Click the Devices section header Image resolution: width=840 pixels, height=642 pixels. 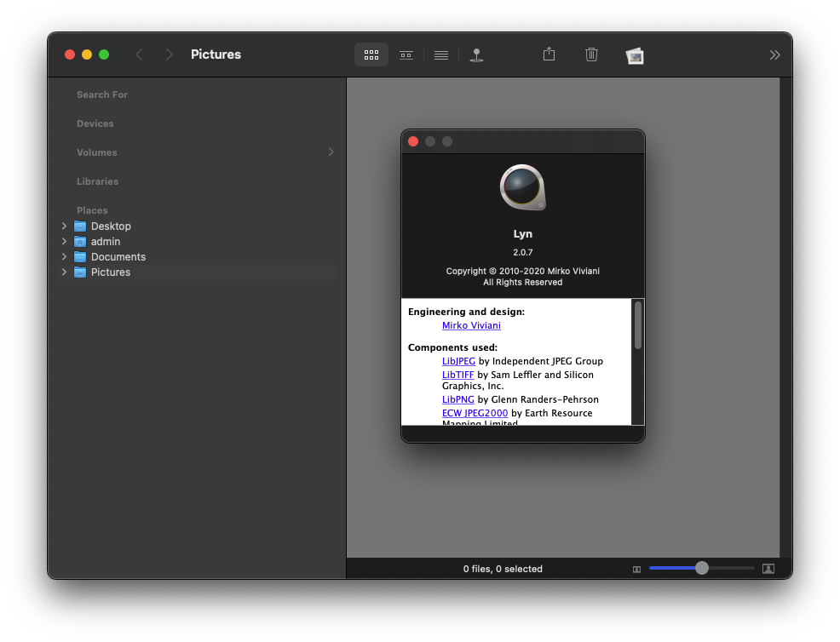(x=95, y=123)
